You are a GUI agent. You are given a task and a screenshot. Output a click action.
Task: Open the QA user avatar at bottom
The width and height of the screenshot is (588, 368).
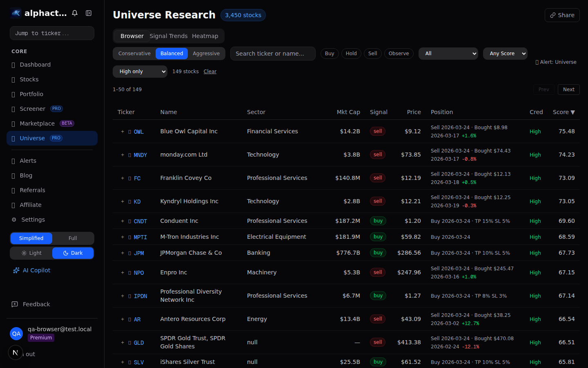(x=16, y=334)
